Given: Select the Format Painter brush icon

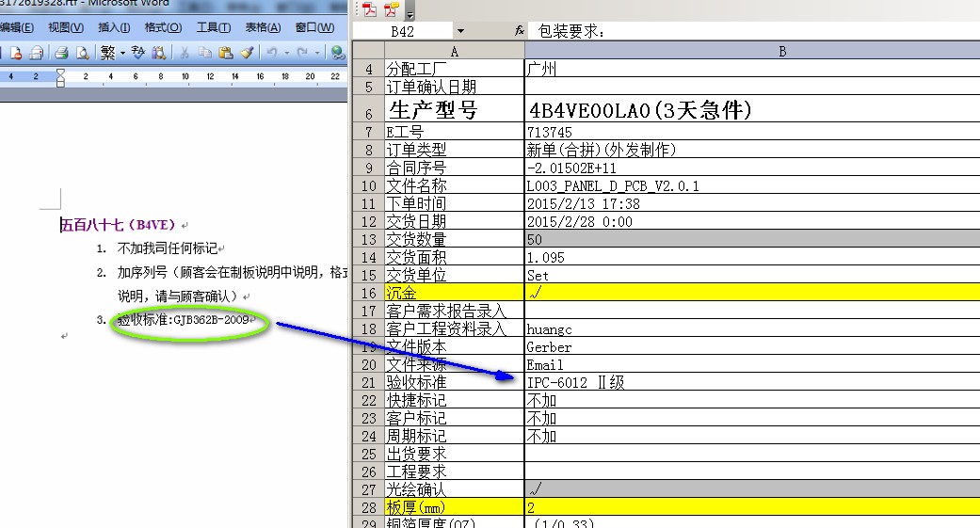Looking at the screenshot, I should pyautogui.click(x=247, y=53).
